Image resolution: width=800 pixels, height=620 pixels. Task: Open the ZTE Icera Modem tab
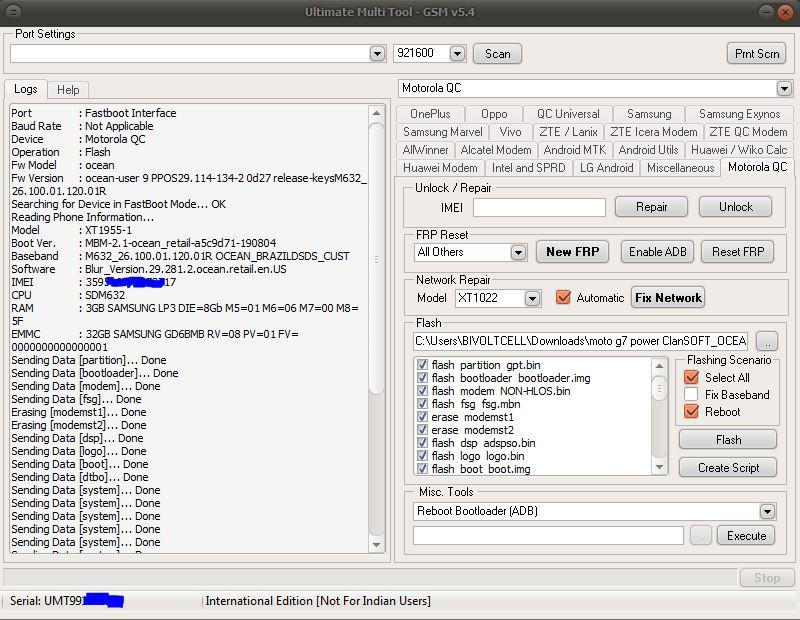coord(654,132)
